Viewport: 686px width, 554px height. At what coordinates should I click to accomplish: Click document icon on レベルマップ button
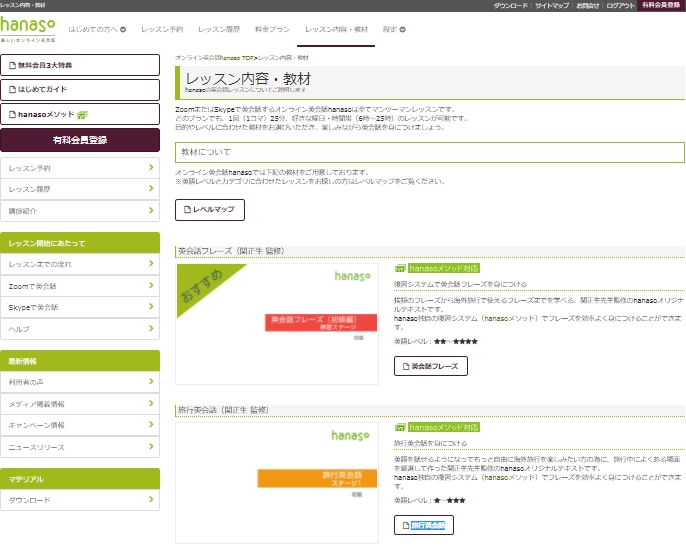click(x=187, y=209)
